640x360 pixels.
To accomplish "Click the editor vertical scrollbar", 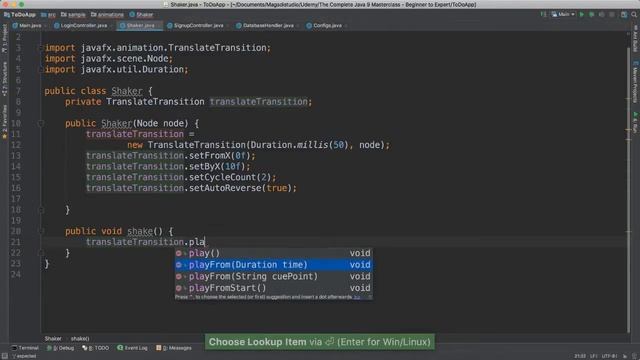I will [629, 190].
